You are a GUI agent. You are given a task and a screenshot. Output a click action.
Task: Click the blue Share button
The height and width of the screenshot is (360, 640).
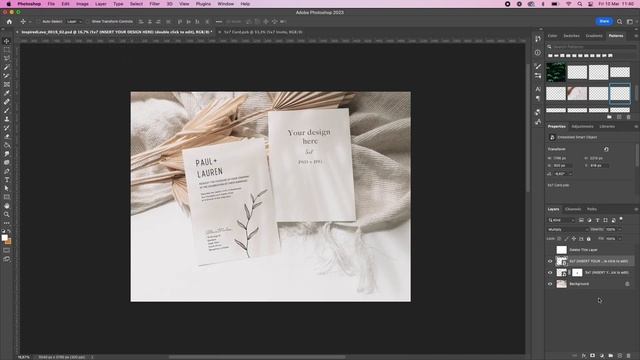click(x=604, y=21)
